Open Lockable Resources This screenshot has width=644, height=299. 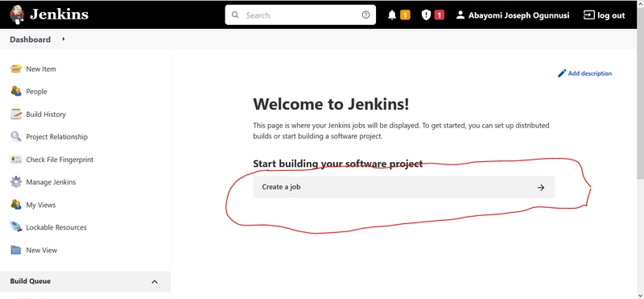[56, 227]
